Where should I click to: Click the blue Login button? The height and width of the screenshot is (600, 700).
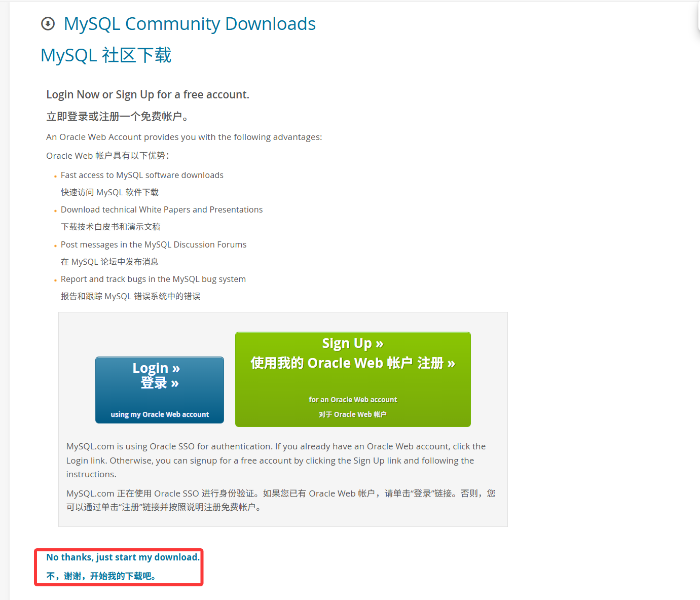(x=160, y=390)
